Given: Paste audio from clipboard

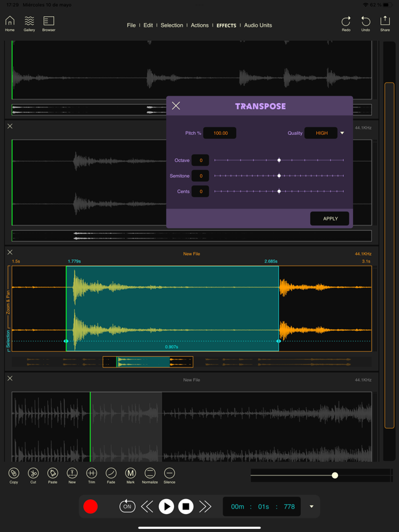Looking at the screenshot, I should tap(53, 476).
